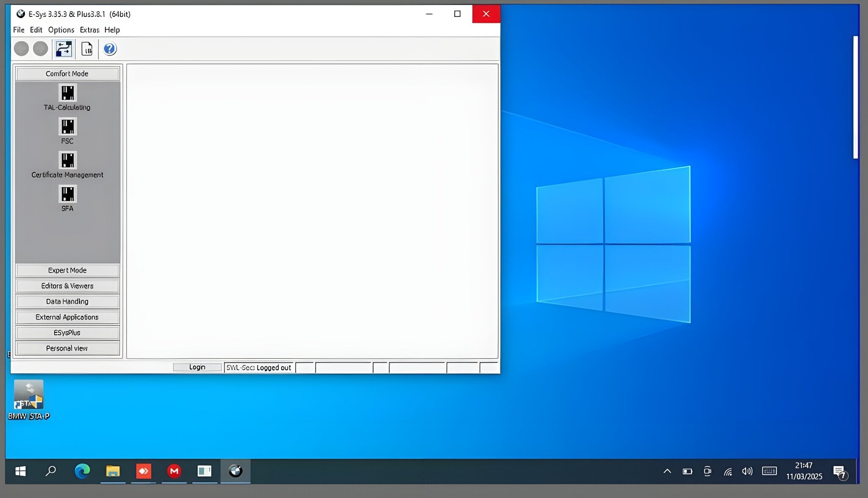Screen dimensions: 868x498
Task: Click the BMW E-Sys taskbar icon
Action: pos(235,471)
